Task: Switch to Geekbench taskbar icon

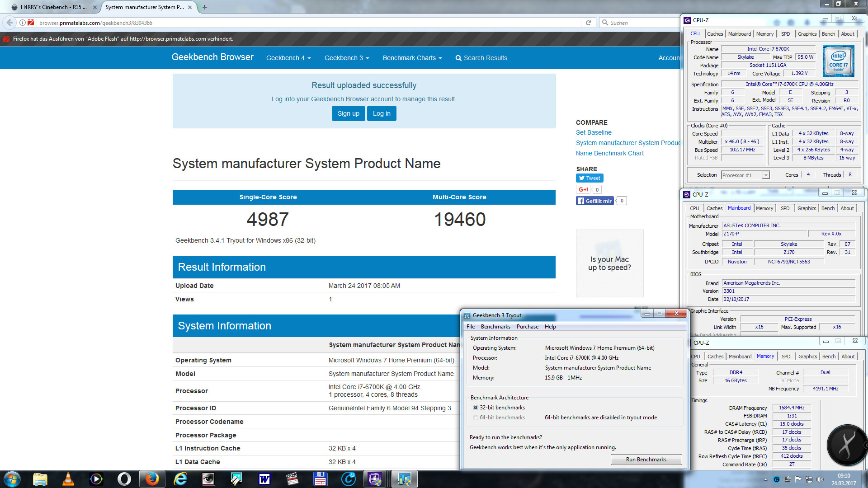Action: (404, 479)
